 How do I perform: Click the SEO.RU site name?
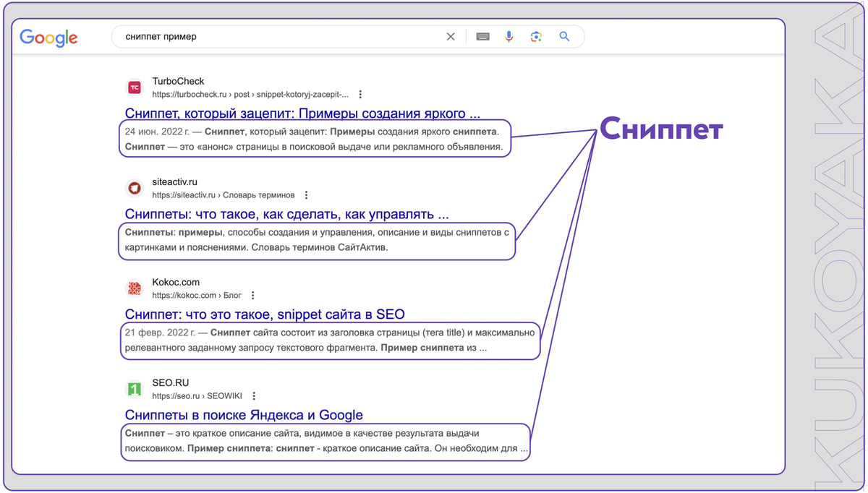[170, 382]
